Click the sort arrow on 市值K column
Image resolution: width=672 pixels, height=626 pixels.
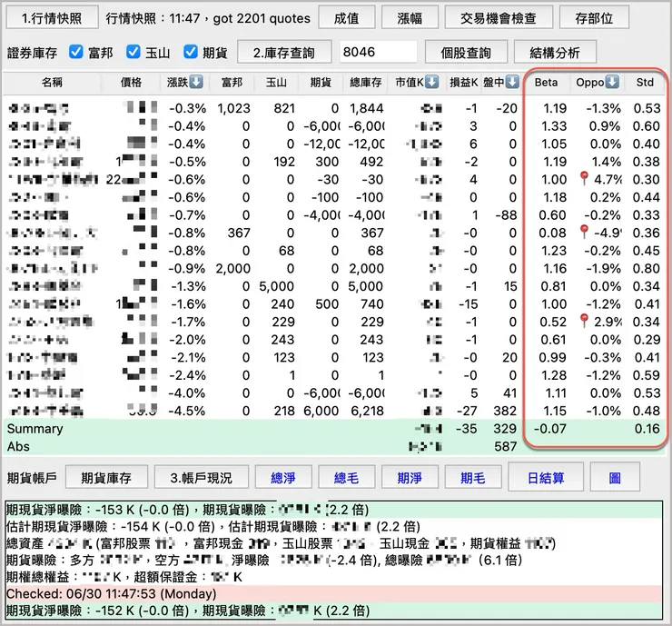(x=431, y=82)
